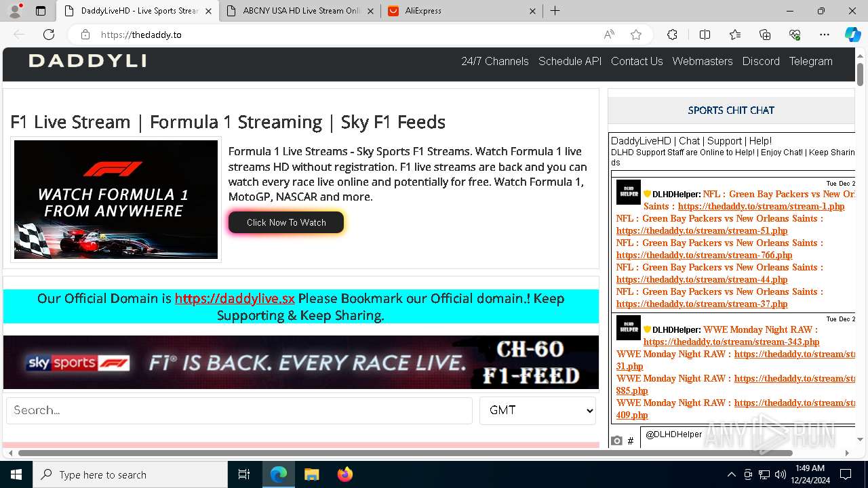868x488 pixels.
Task: Add this page to favorites with the star
Action: (636, 35)
